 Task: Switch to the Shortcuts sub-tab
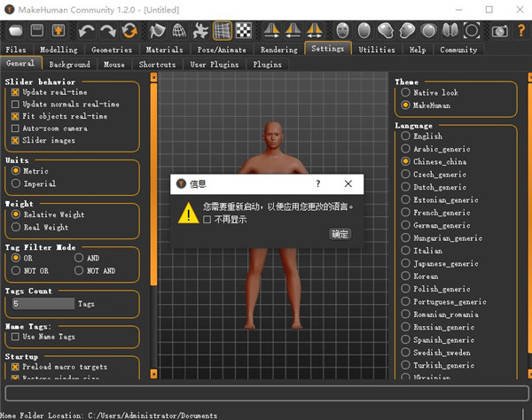click(x=157, y=65)
